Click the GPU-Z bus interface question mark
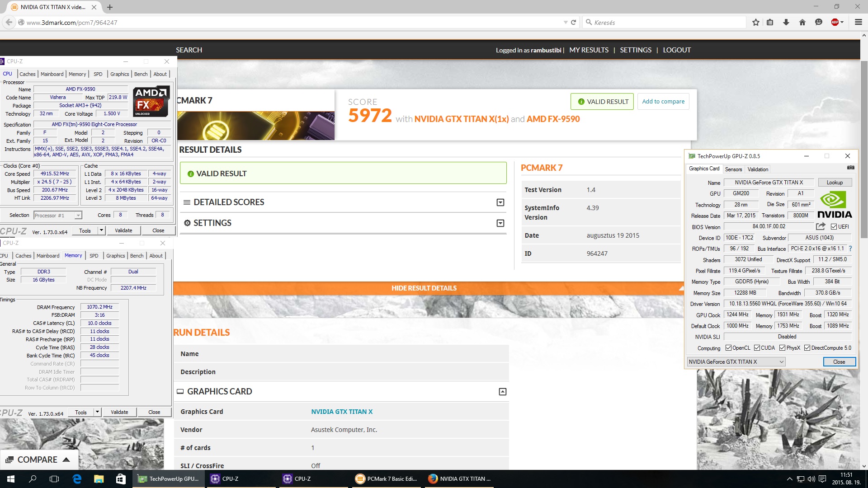This screenshot has width=868, height=488. (850, 249)
